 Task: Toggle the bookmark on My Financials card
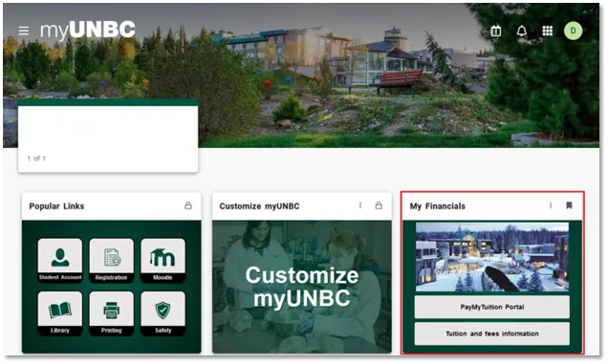coord(569,205)
